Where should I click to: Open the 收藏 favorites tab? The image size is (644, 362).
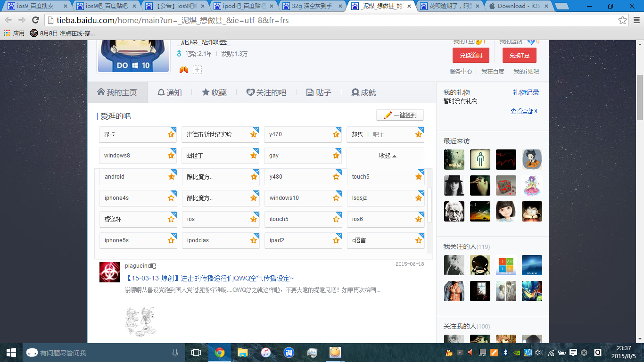[x=215, y=92]
